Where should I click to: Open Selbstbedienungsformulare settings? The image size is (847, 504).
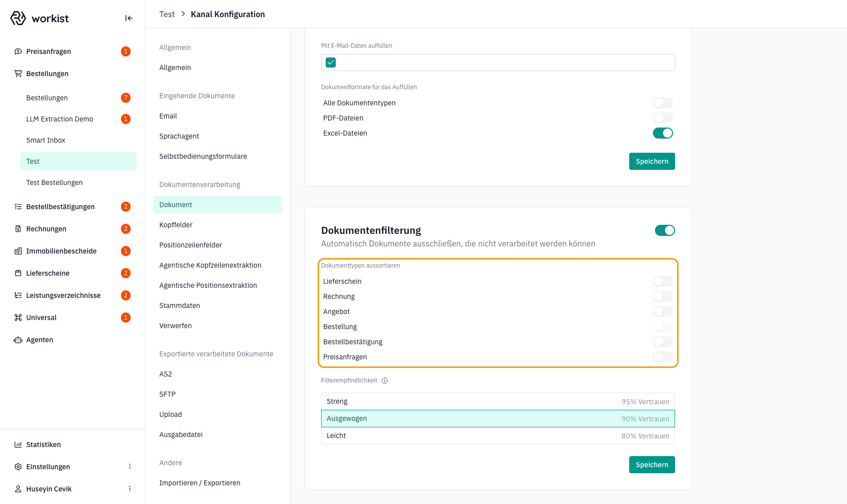[217, 156]
